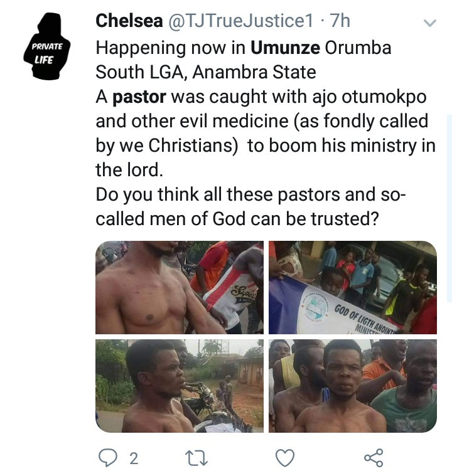
Task: Like the tweet with the heart icon
Action: pyautogui.click(x=285, y=458)
